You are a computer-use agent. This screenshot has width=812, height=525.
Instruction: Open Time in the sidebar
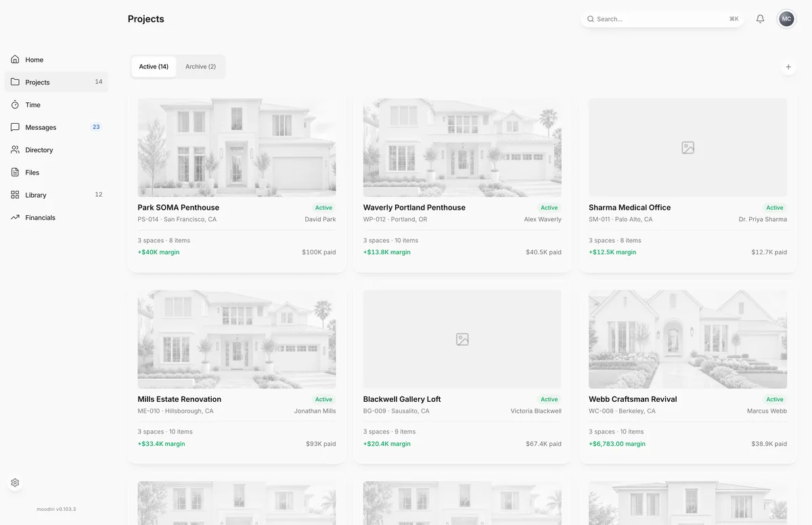coord(56,105)
